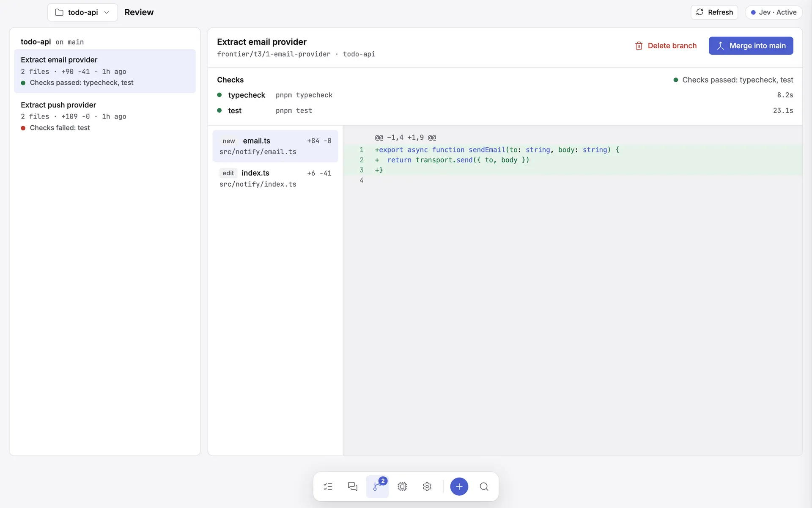Select the Extract email provider branch
The width and height of the screenshot is (812, 508).
105,71
